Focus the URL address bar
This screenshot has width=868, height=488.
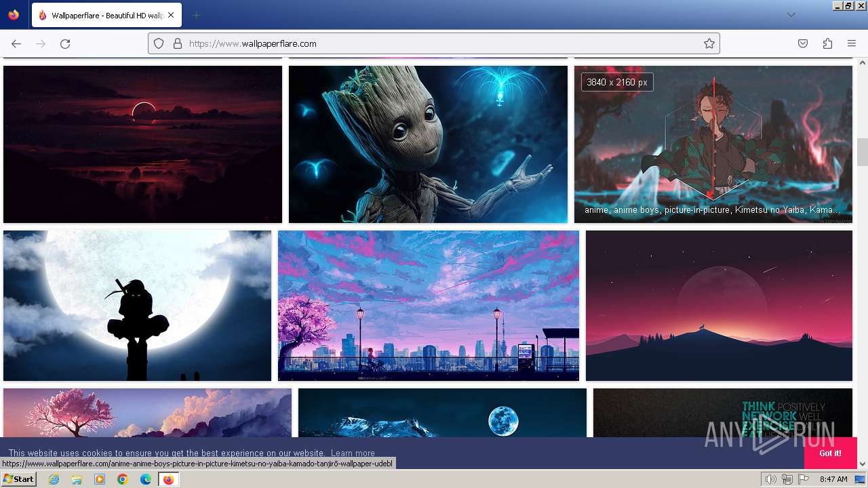tap(434, 43)
